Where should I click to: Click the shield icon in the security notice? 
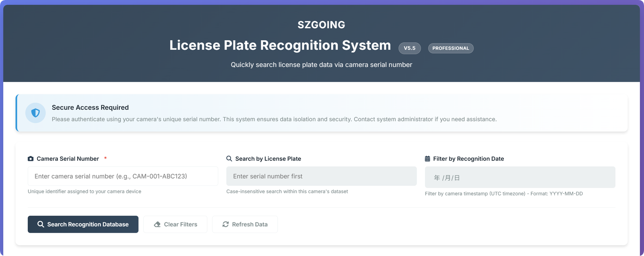(35, 113)
